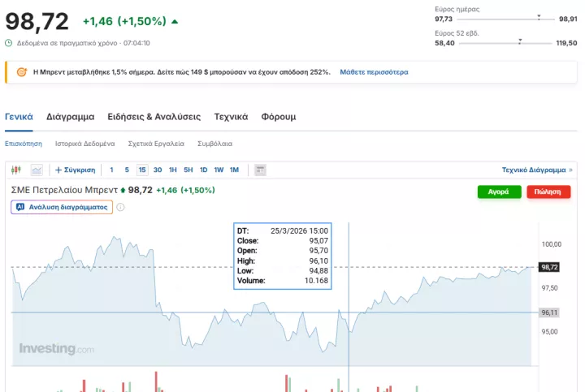Viewport: 585px width, 392px height.
Task: Switch to the area chart icon
Action: click(37, 170)
